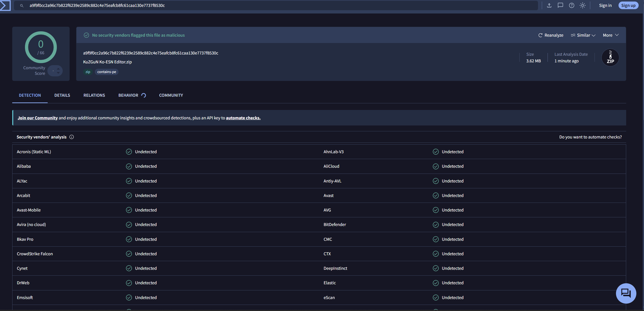Click Avast undetected check icon
Screen dimensions: 644x311
436,195
